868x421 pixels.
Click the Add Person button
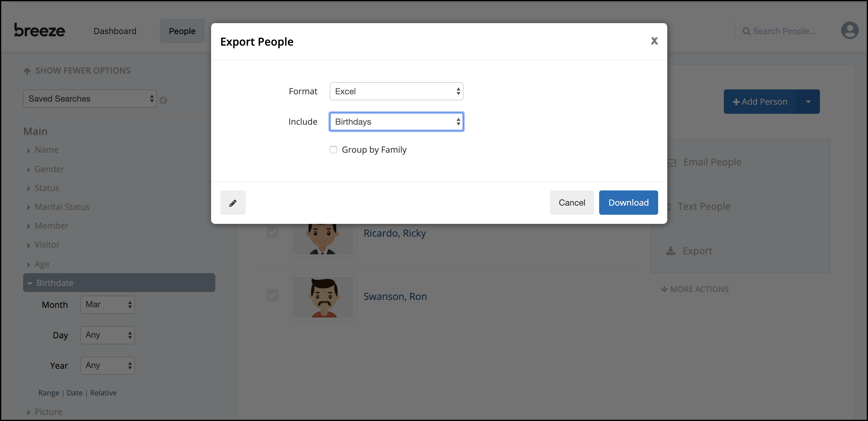(x=760, y=102)
